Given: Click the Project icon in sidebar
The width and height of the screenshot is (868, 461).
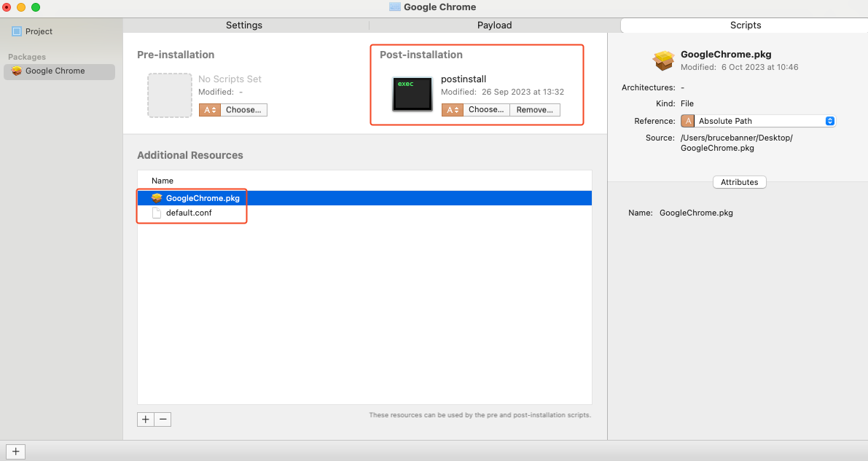Looking at the screenshot, I should (x=17, y=31).
